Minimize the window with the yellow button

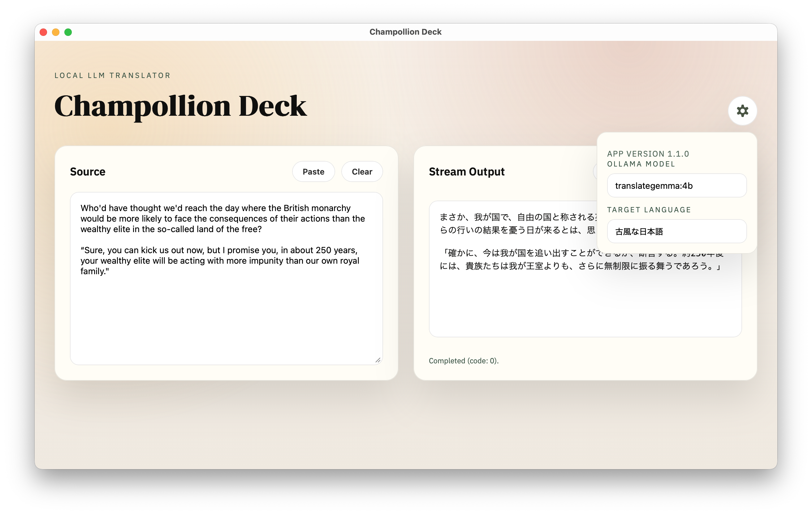56,32
